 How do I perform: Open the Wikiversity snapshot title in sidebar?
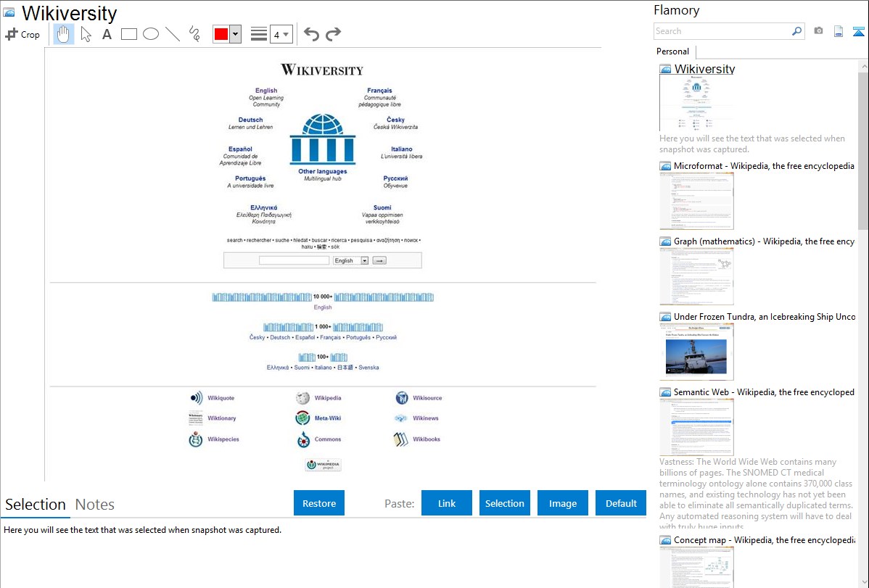[x=704, y=70]
